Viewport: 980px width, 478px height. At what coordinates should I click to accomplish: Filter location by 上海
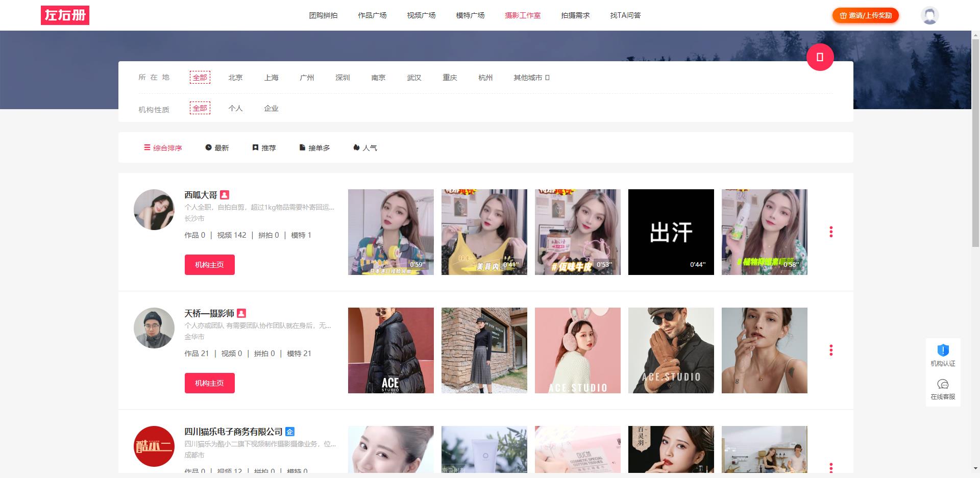[272, 78]
